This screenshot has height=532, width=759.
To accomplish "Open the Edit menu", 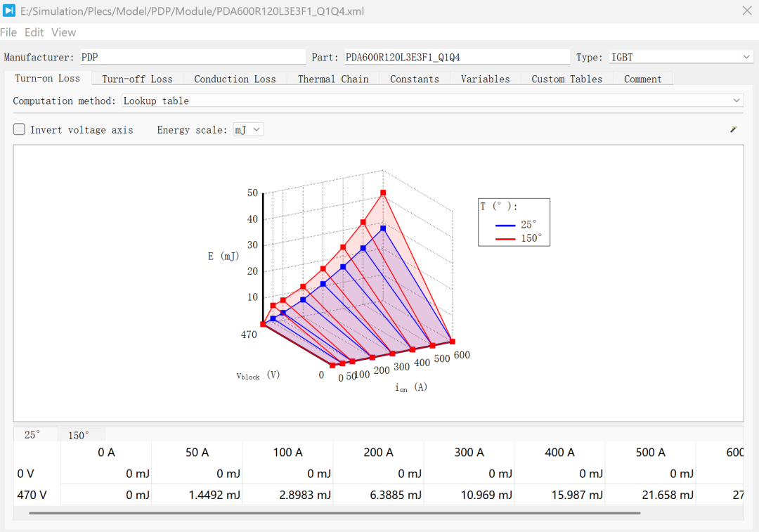I will pos(34,32).
